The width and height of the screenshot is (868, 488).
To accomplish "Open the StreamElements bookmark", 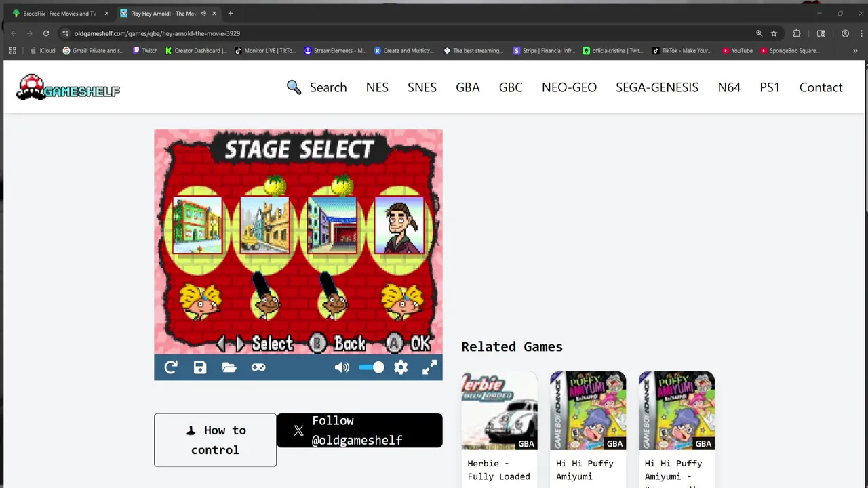I will (335, 51).
